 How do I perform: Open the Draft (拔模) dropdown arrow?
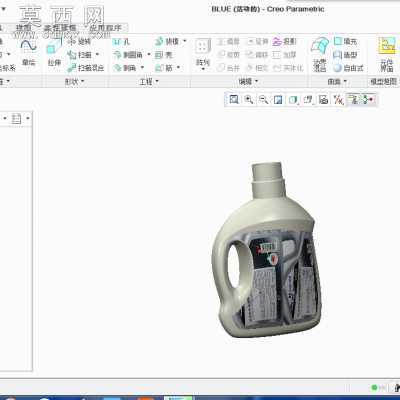(x=184, y=41)
